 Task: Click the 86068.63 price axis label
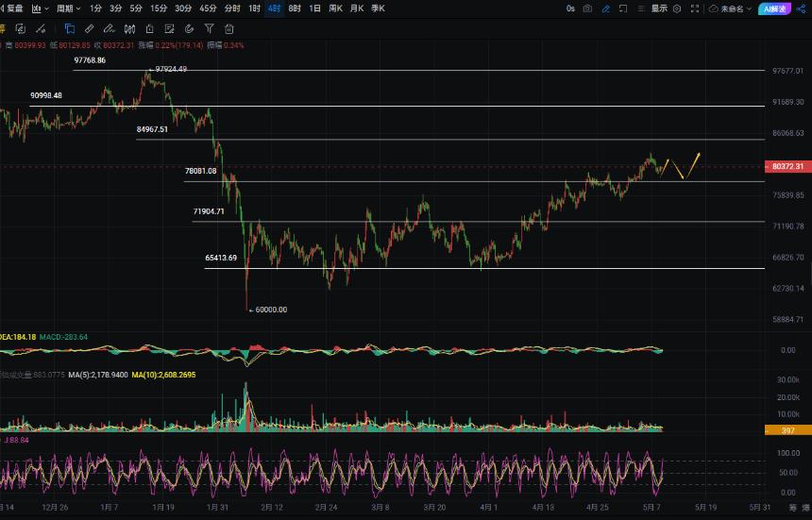787,133
